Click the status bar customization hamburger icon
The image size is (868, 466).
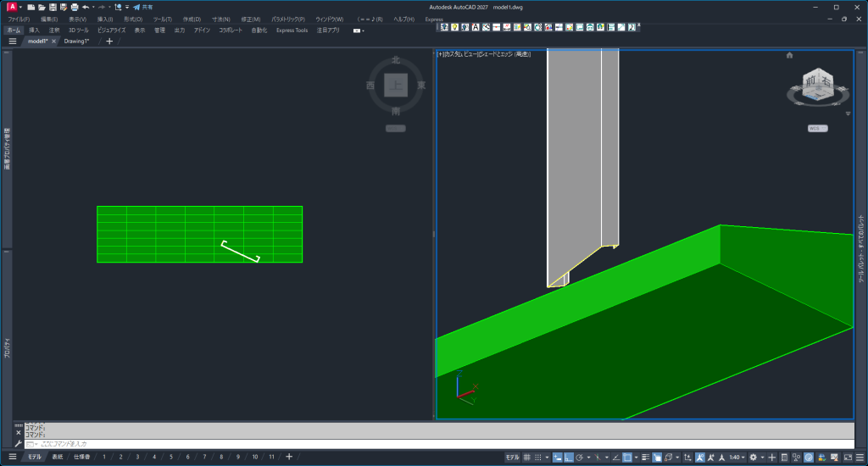pyautogui.click(x=859, y=458)
